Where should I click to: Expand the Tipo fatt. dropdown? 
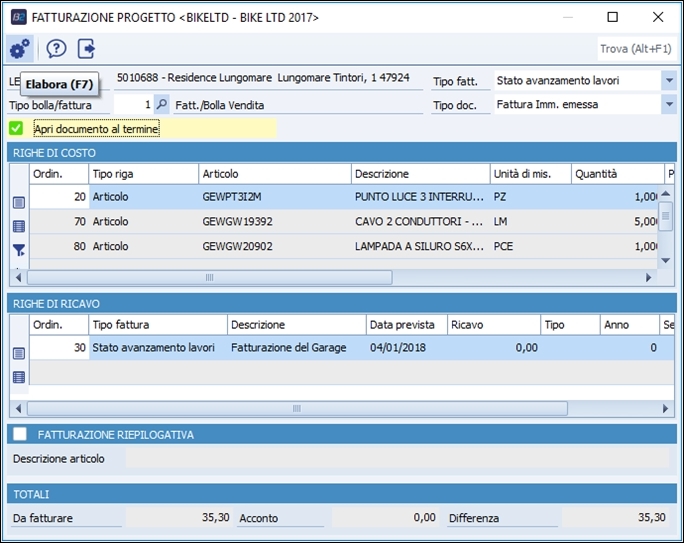(668, 80)
